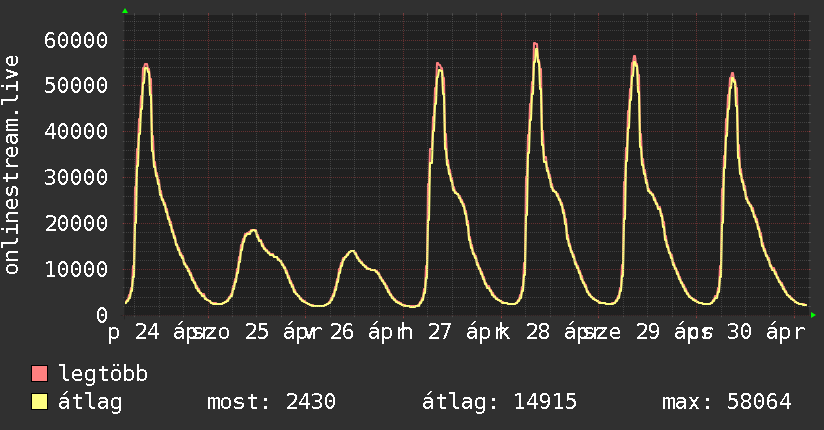Image resolution: width=824 pixels, height=430 pixels.
Task: Click the 28 date label on x-axis
Action: pos(538,332)
